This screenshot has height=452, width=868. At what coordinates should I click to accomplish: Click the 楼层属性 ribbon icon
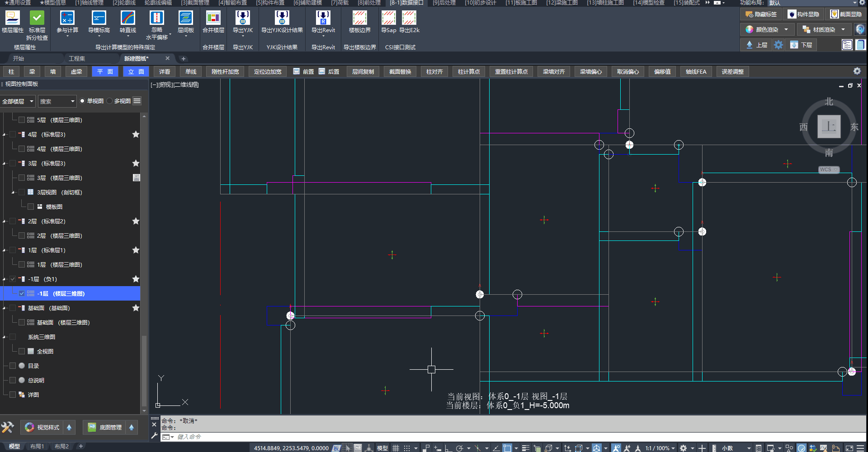coord(12,18)
